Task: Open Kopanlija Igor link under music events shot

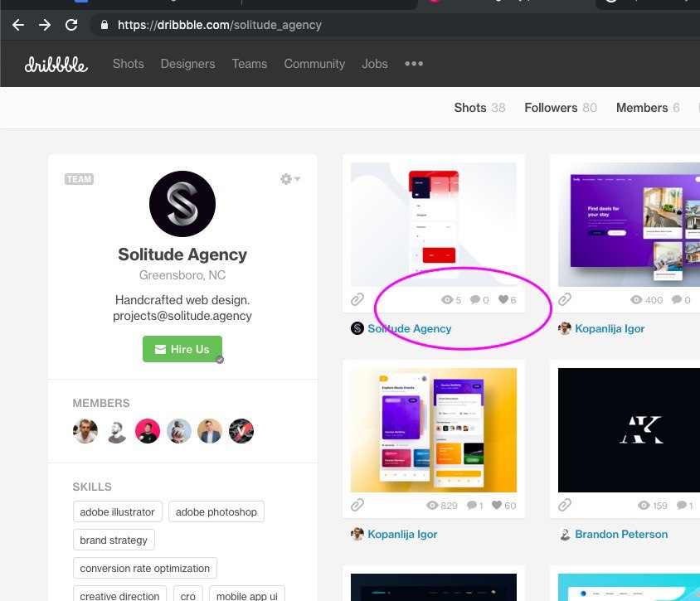Action: 403,534
